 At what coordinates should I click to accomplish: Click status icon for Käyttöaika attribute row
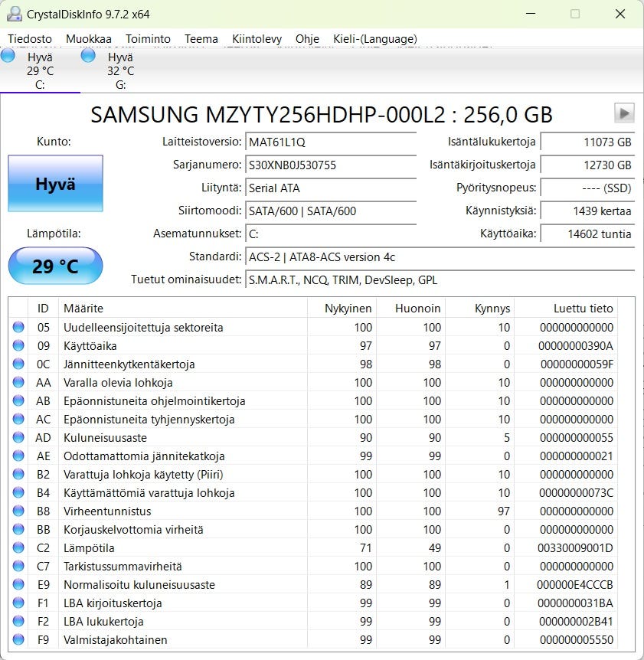(x=18, y=346)
